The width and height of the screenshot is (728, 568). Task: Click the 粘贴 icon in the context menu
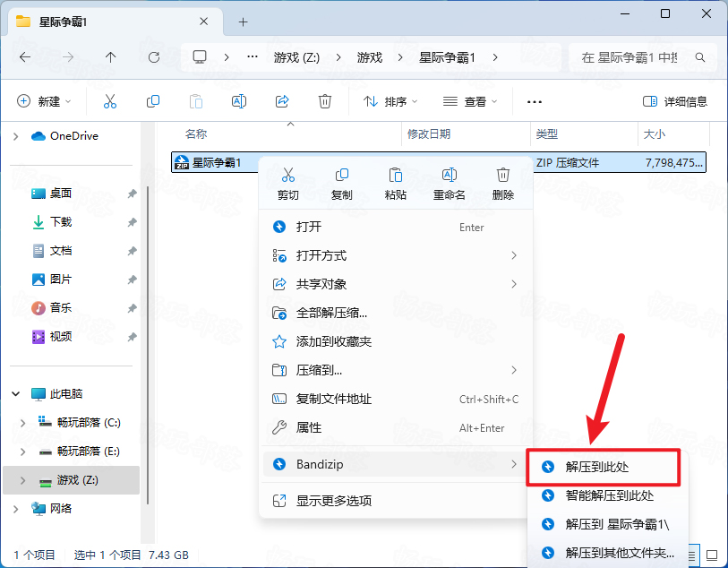[396, 175]
